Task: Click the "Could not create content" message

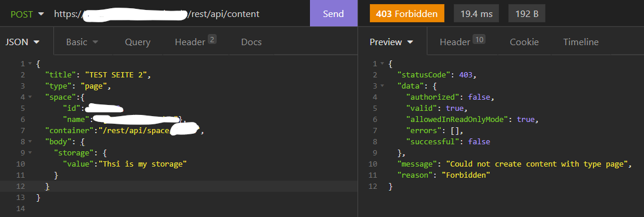Action: (x=536, y=164)
